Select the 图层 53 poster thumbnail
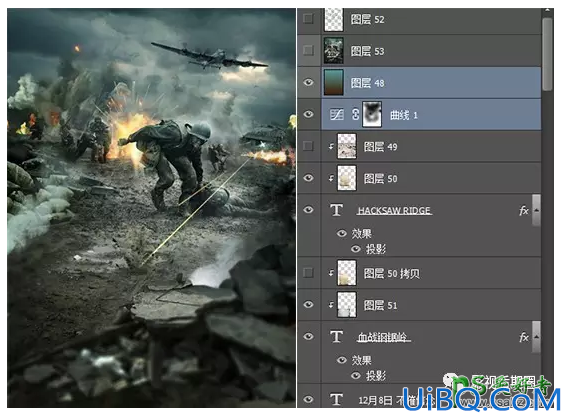The image size is (562, 414). [x=333, y=51]
